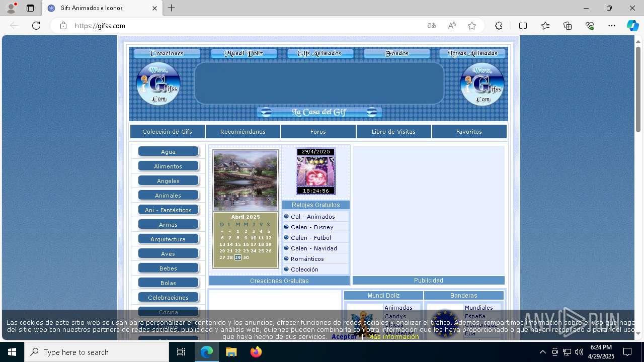Select the Agua category button
644x362 pixels.
(x=168, y=152)
